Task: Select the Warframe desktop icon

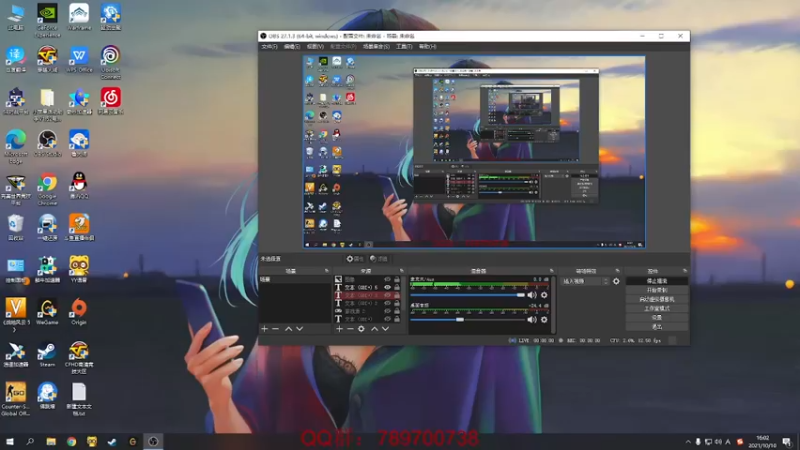Action: 79,17
